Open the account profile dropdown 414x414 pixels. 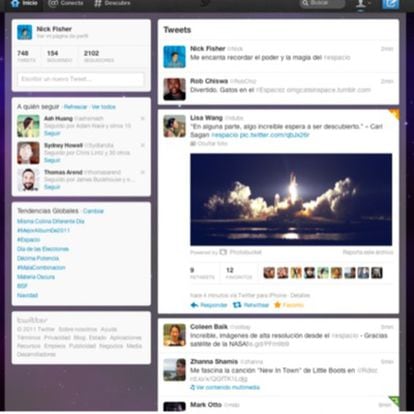(x=363, y=4)
